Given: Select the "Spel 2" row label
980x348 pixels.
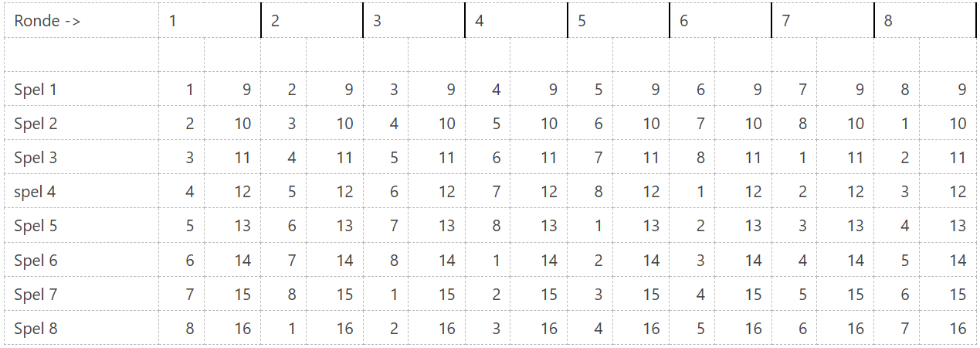Looking at the screenshot, I should pyautogui.click(x=36, y=124).
